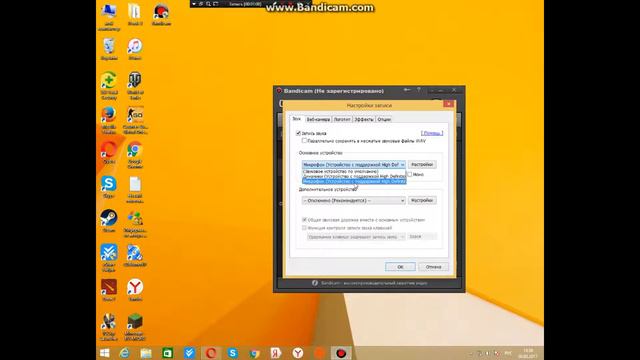Select the Dota 2 desktop icon

pyautogui.click(x=109, y=289)
